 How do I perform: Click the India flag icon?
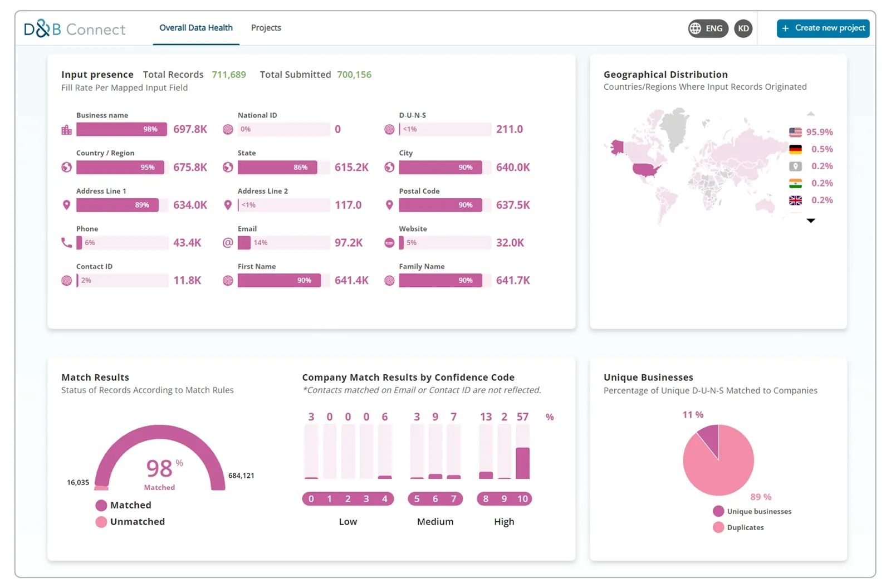coord(795,183)
